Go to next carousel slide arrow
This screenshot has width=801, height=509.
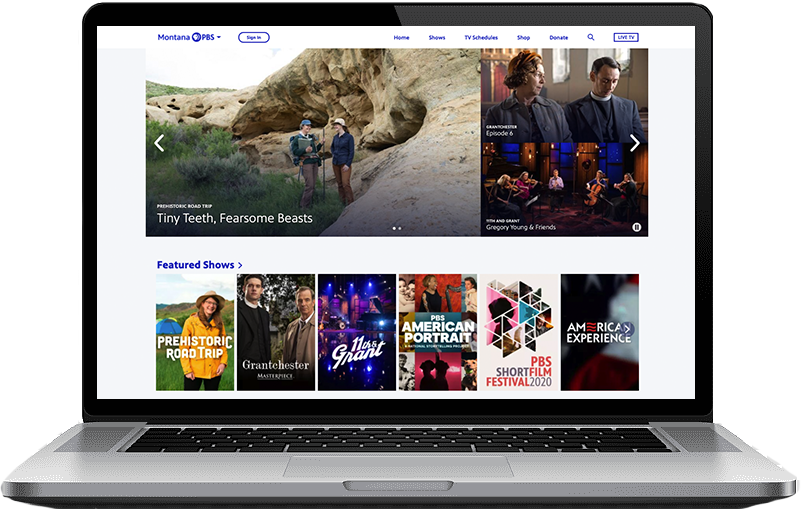[634, 143]
